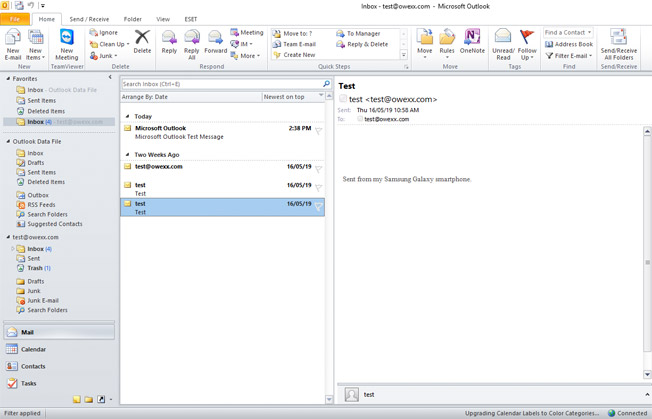Open the Follow Up flag menu
Viewport: 652px width, 419px height.
point(527,44)
